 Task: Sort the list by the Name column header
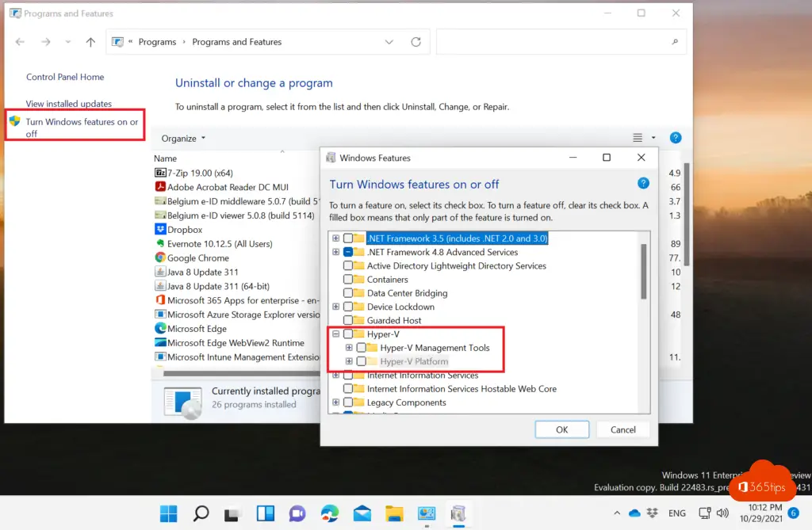(x=166, y=158)
